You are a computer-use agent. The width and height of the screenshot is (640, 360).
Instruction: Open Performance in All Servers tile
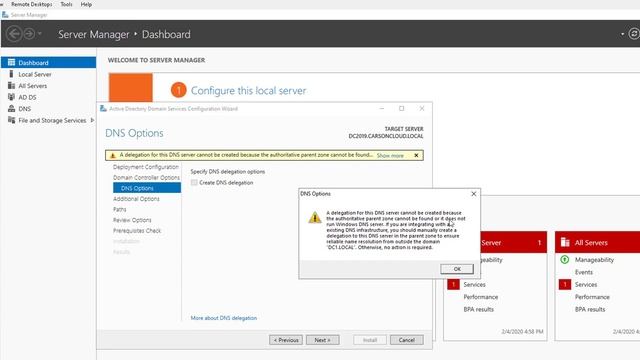point(592,297)
